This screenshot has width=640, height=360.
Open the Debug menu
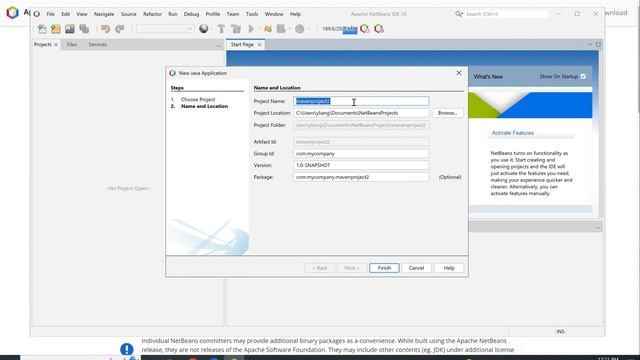click(x=191, y=14)
